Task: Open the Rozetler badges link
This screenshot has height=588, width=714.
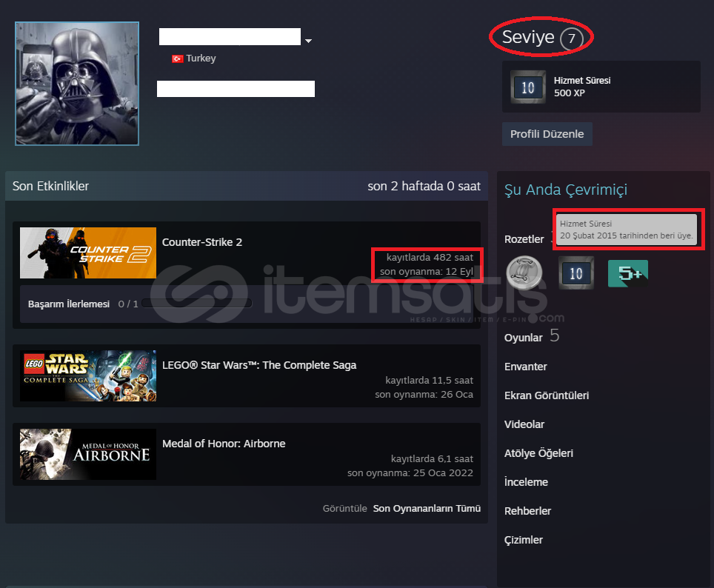Action: [524, 239]
